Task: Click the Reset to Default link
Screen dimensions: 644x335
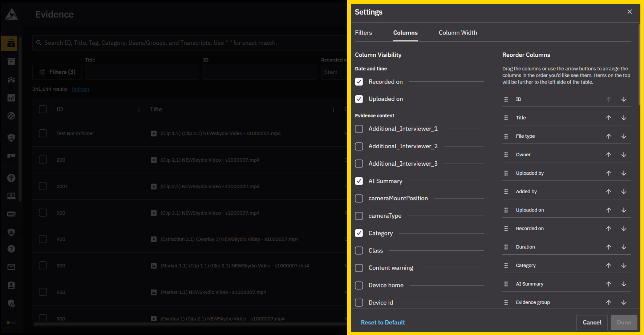Action: (383, 322)
